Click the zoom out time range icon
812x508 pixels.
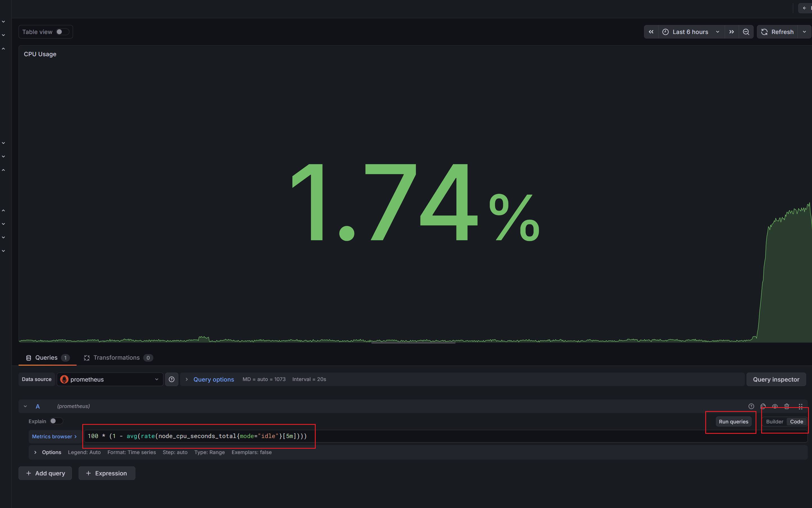tap(746, 32)
